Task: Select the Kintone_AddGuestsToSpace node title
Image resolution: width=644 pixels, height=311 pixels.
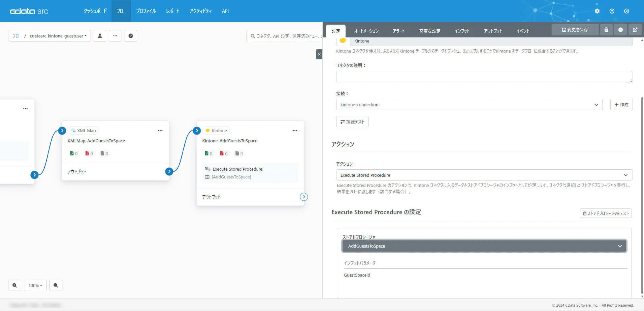Action: (230, 141)
